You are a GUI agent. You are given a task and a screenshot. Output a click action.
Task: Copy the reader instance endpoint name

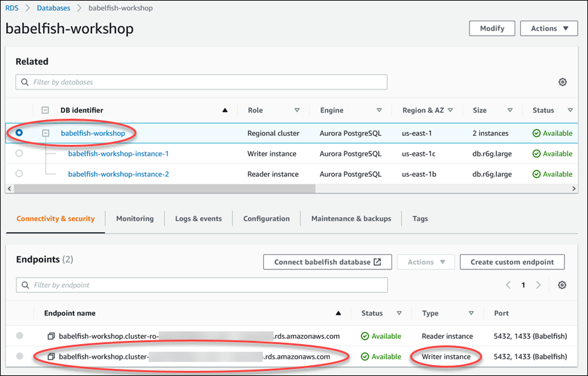pos(51,336)
